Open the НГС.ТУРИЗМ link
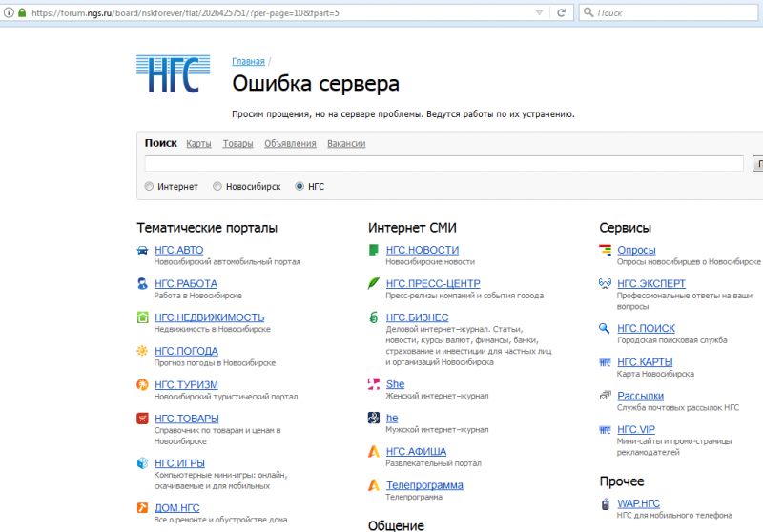763x532 pixels. pyautogui.click(x=186, y=384)
